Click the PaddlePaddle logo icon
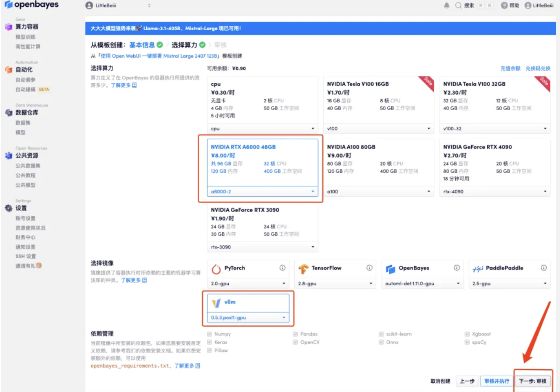This screenshot has width=560, height=392. point(478,268)
